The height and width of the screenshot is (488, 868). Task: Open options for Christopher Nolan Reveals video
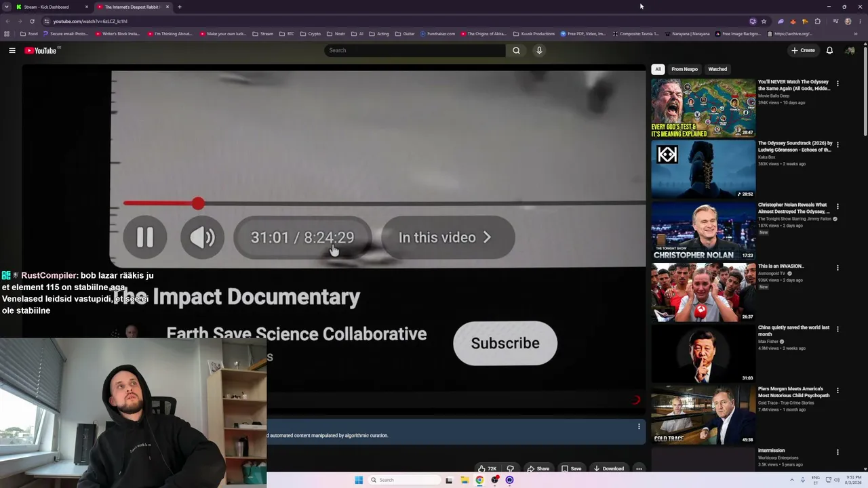coord(837,206)
